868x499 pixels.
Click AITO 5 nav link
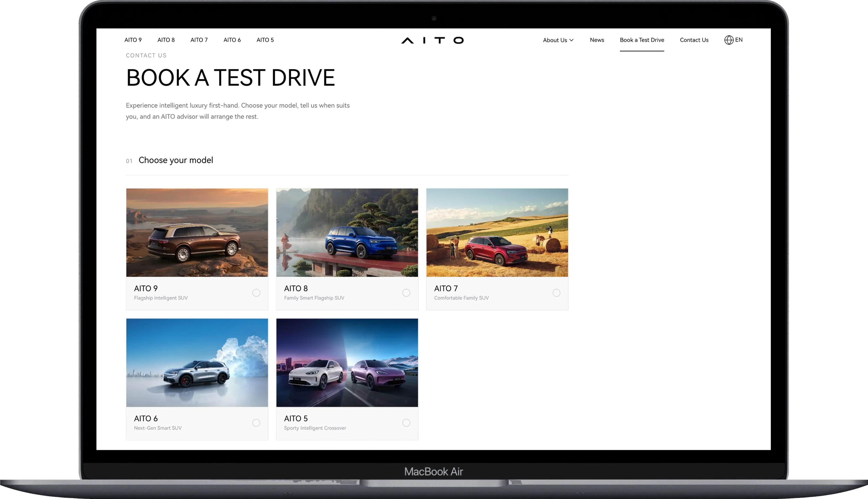point(265,40)
